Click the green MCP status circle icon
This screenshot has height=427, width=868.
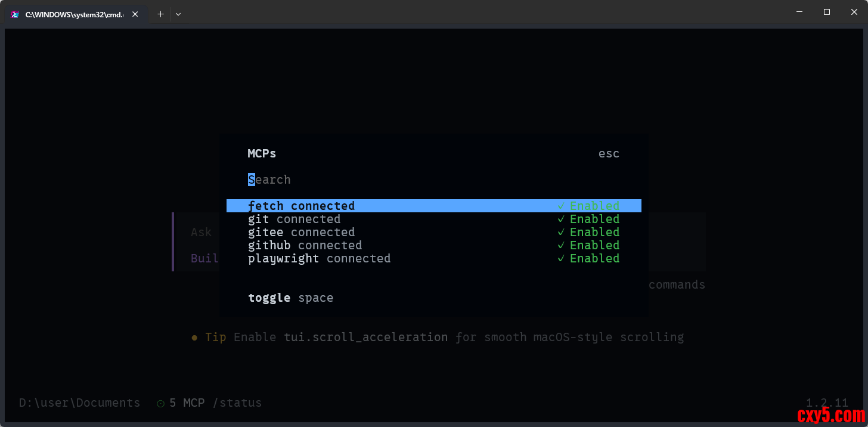point(160,403)
